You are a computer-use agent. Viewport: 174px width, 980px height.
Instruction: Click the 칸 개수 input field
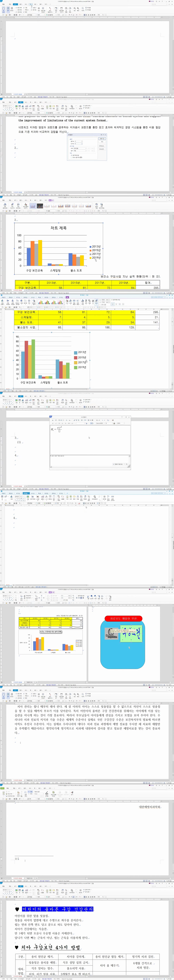pos(78,144)
